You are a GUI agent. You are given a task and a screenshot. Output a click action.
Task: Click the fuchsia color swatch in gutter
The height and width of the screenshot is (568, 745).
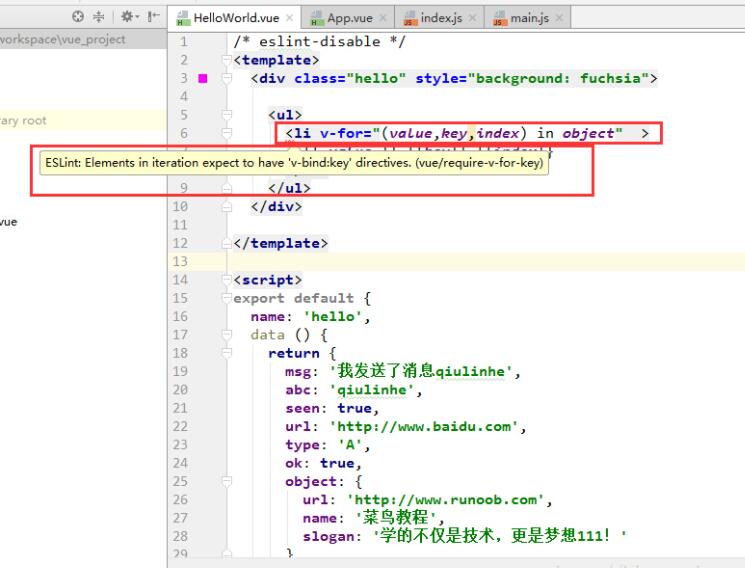point(203,78)
